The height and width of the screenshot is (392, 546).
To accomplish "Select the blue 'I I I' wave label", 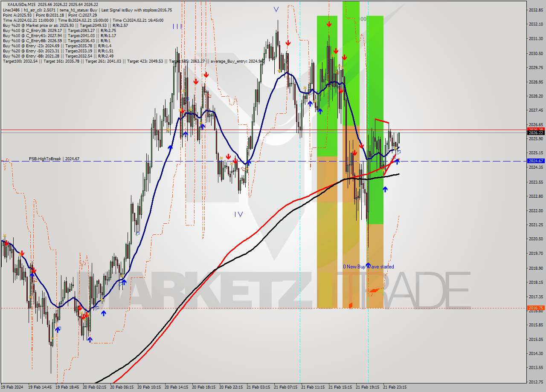I will pos(177,26).
